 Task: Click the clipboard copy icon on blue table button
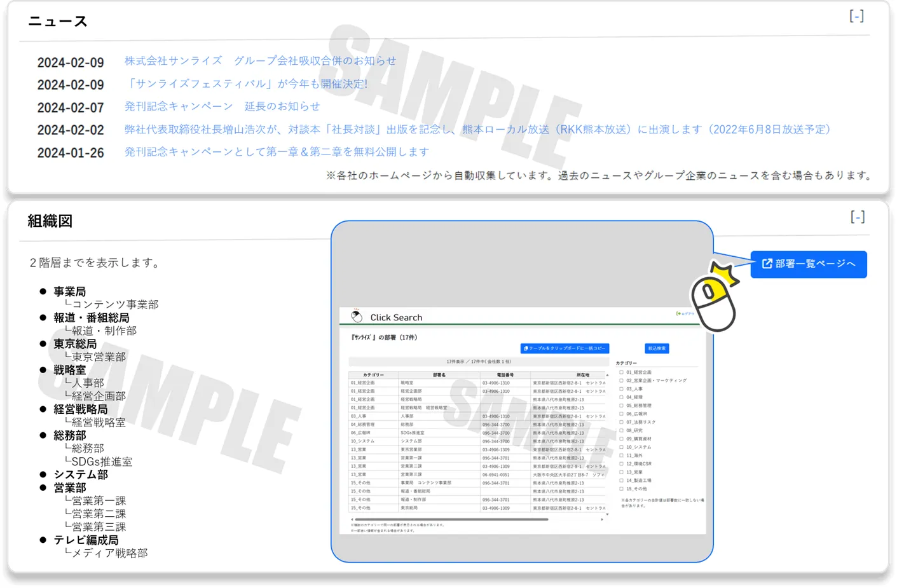coord(526,348)
